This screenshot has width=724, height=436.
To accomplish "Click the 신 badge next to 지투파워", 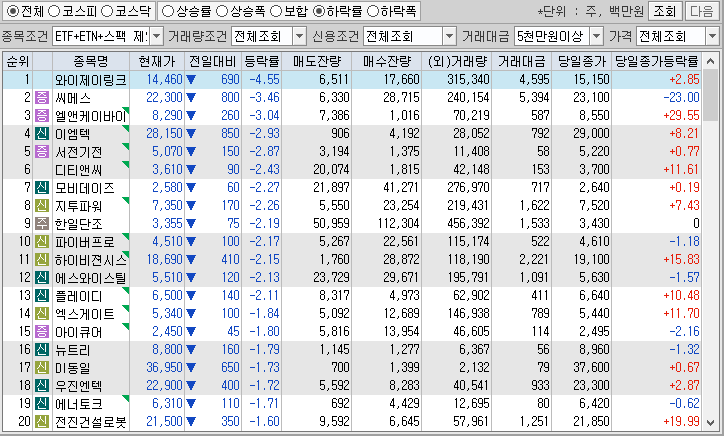I will pos(42,206).
